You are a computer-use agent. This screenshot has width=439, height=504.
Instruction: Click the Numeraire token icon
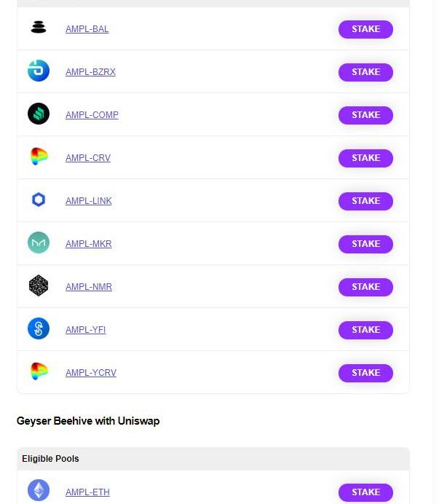click(x=39, y=286)
